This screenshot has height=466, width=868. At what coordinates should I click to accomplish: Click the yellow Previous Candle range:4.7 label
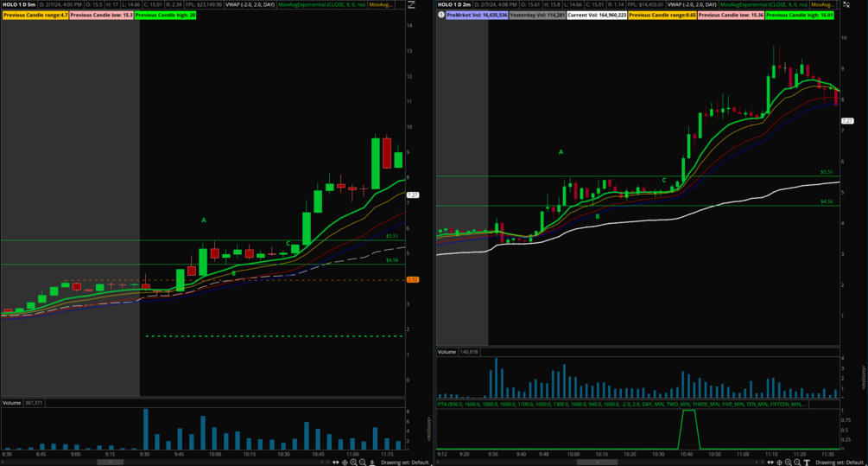pos(35,15)
